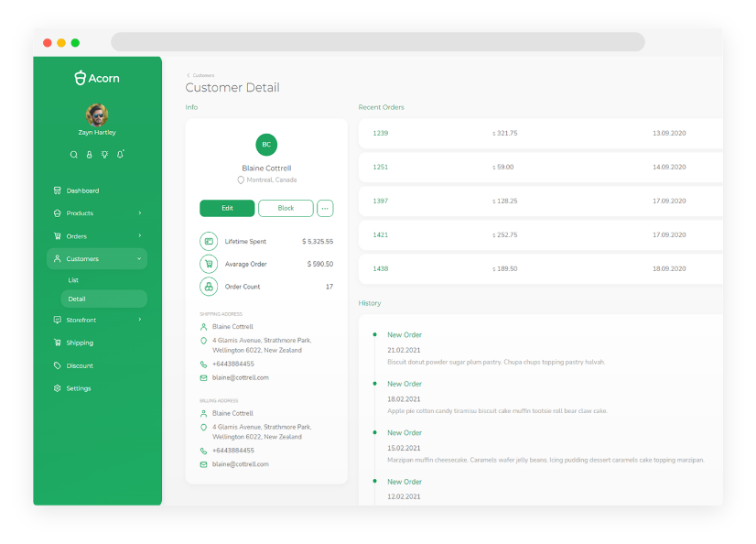Open order 1239 in Recent Orders
The image size is (756, 544).
coord(381,134)
